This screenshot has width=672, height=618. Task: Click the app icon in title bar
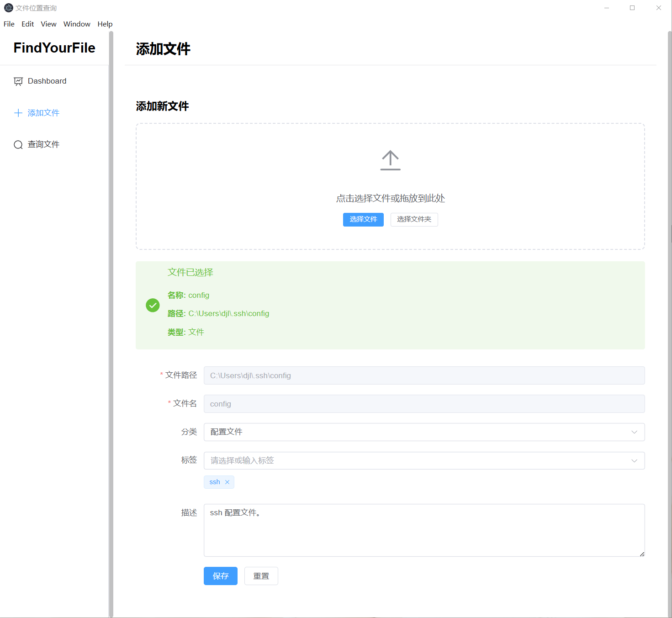click(x=8, y=8)
